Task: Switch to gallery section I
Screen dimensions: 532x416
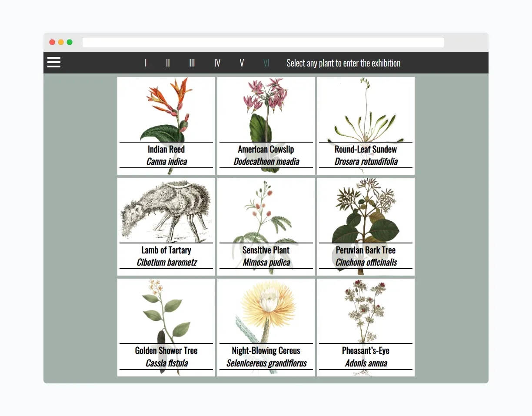Action: 146,63
